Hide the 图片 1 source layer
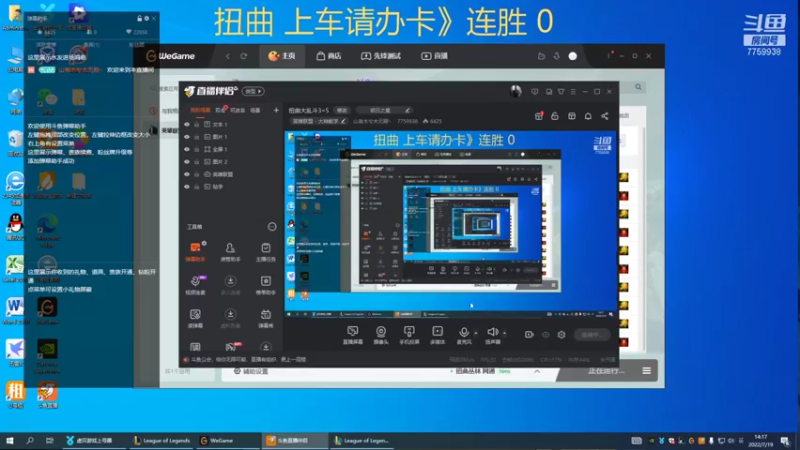This screenshot has width=800, height=450. (x=187, y=137)
